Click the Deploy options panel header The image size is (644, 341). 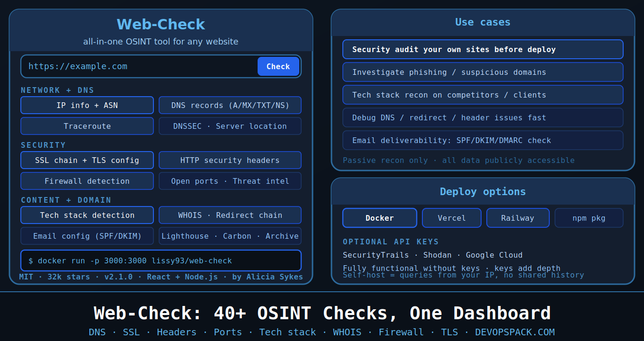pos(483,191)
